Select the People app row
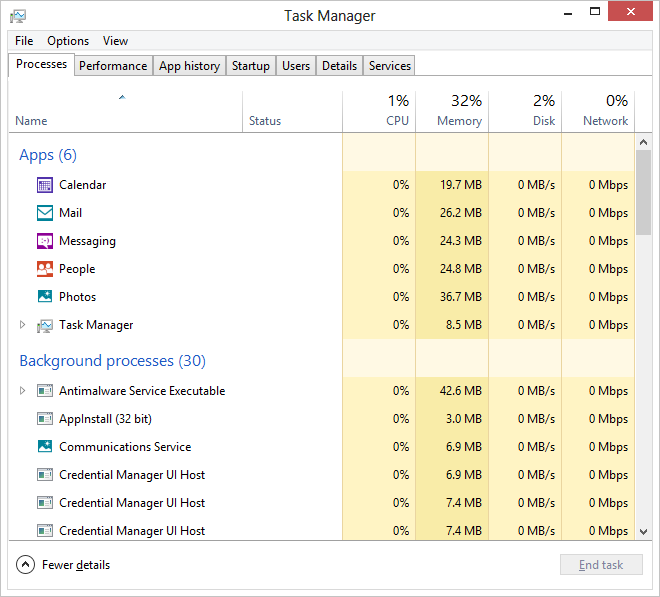The image size is (660, 597). [322, 269]
